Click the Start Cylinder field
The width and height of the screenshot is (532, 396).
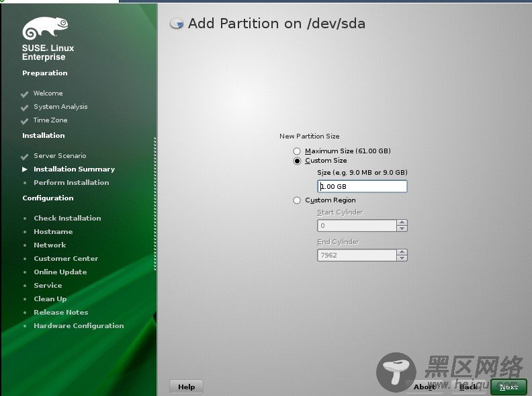(x=357, y=225)
